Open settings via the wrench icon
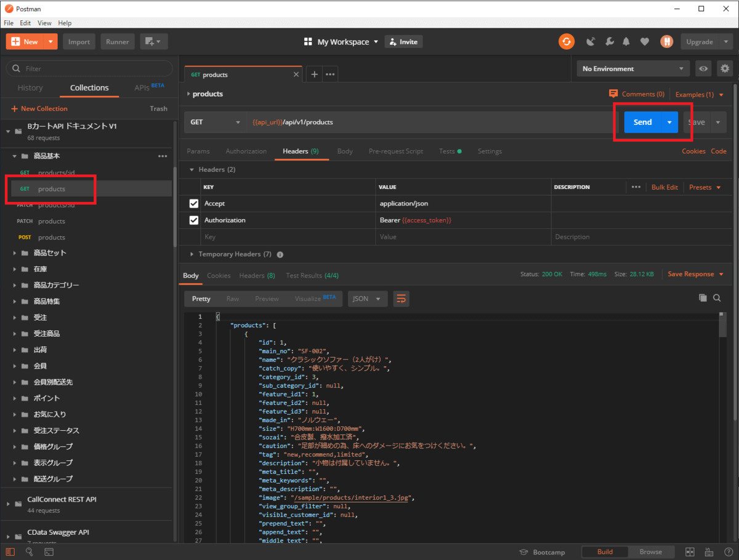This screenshot has width=739, height=560. point(609,42)
